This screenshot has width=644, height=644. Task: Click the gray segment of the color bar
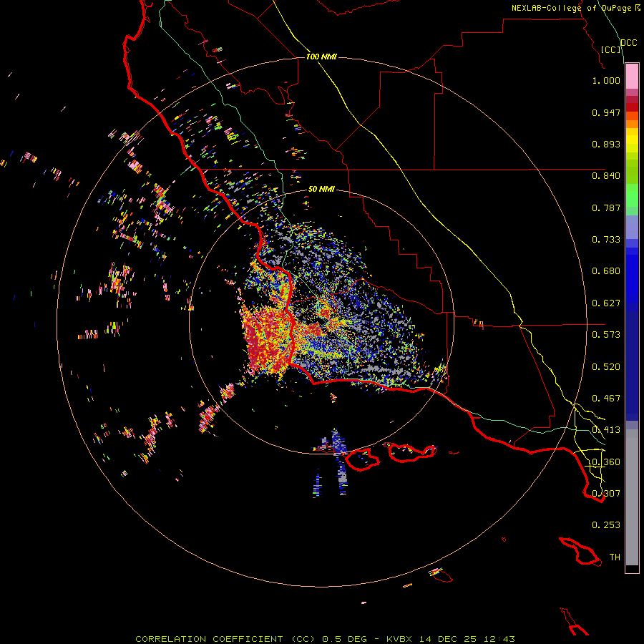632,497
